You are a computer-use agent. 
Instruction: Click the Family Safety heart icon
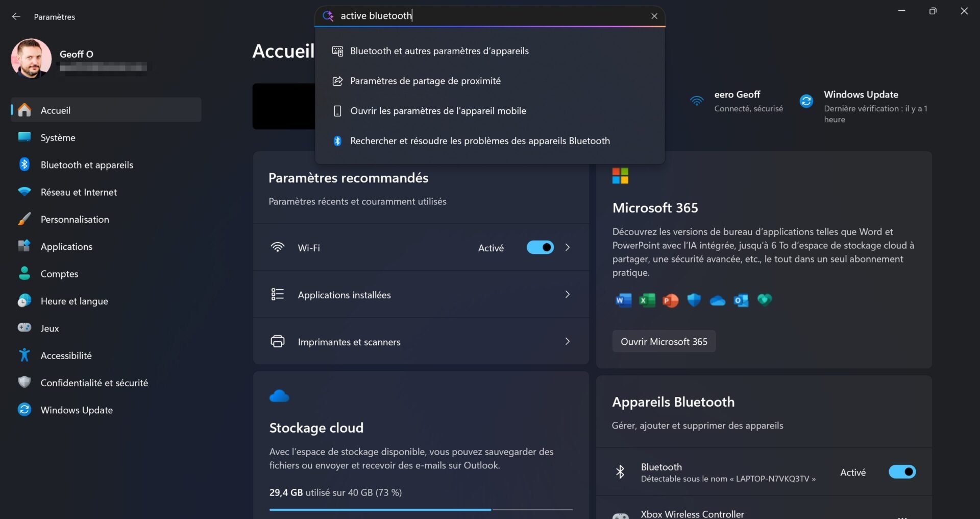764,299
